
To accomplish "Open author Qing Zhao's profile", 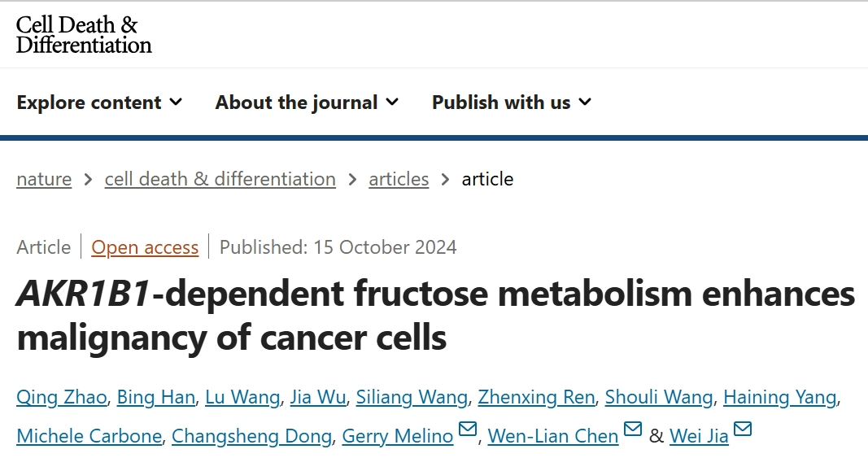I will (62, 398).
